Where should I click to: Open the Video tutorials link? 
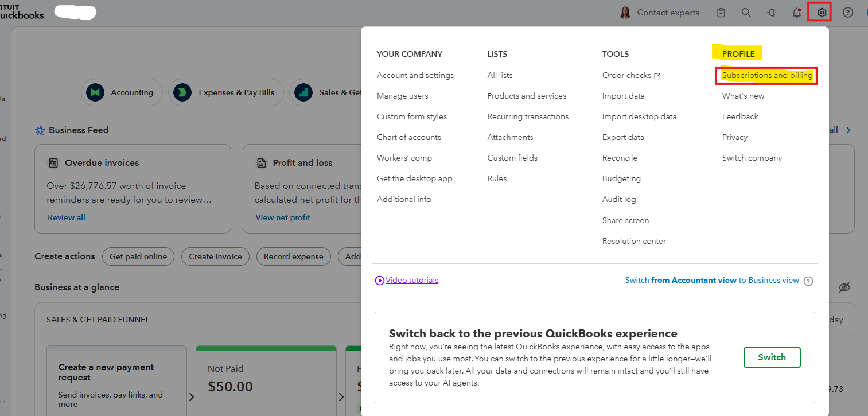(411, 281)
